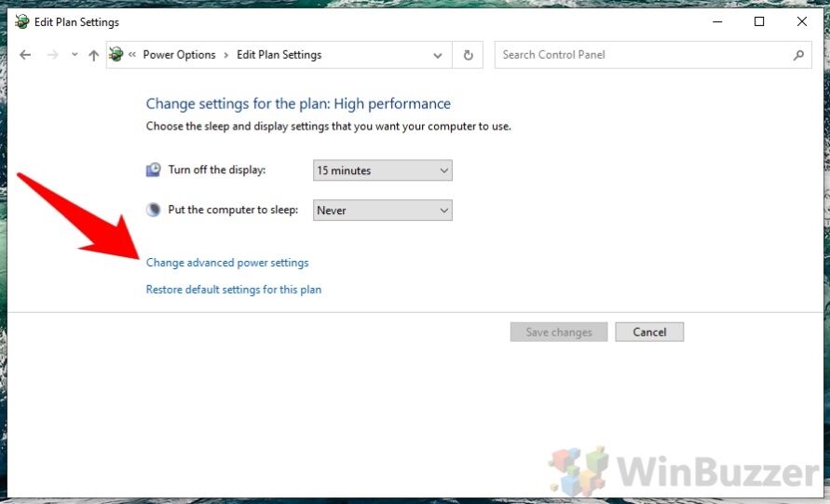Click the title bar power plan icon

pos(21,21)
